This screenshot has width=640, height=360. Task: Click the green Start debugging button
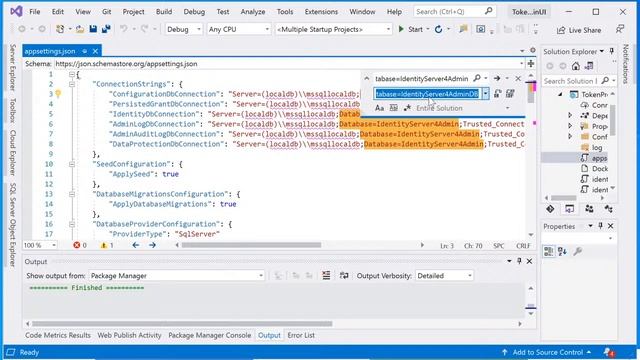(411, 29)
